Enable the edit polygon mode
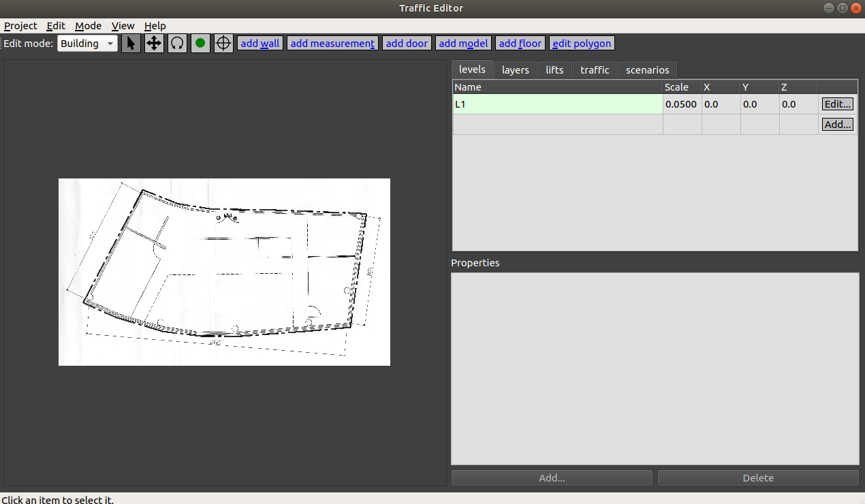The height and width of the screenshot is (504, 865). point(582,43)
